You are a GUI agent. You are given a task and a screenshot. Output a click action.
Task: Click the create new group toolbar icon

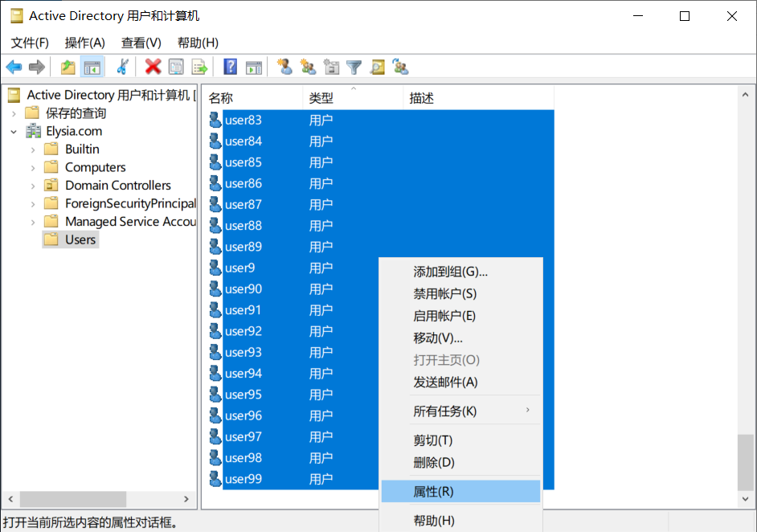point(308,67)
